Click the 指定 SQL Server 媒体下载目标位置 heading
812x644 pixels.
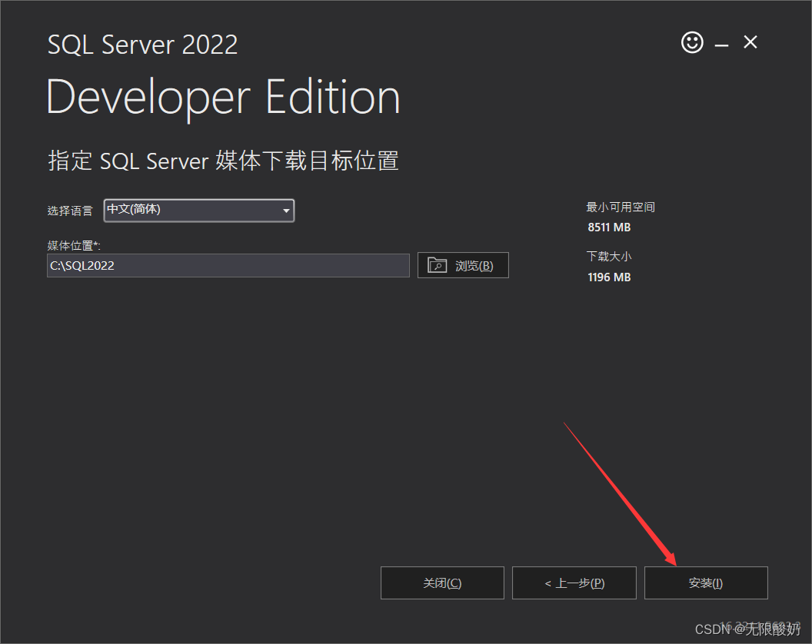pyautogui.click(x=223, y=161)
